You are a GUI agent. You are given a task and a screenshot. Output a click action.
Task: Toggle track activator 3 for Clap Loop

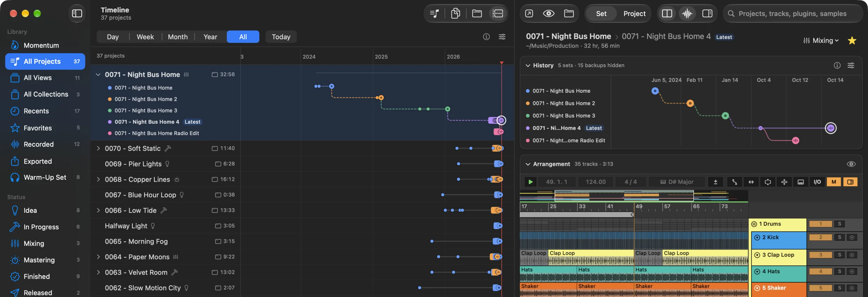coord(820,255)
